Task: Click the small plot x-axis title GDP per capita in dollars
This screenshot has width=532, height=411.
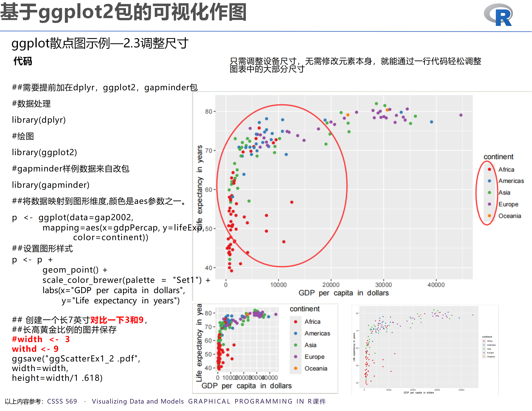Action: [246, 386]
